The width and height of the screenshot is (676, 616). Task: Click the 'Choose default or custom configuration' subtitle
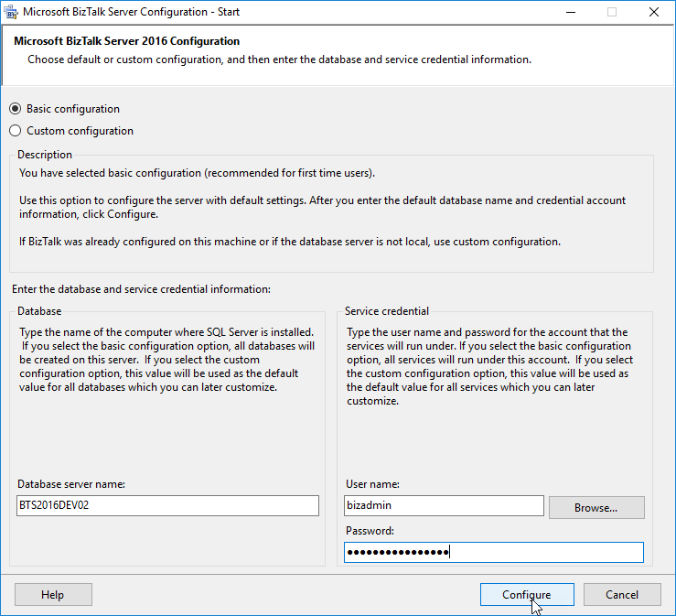point(279,59)
